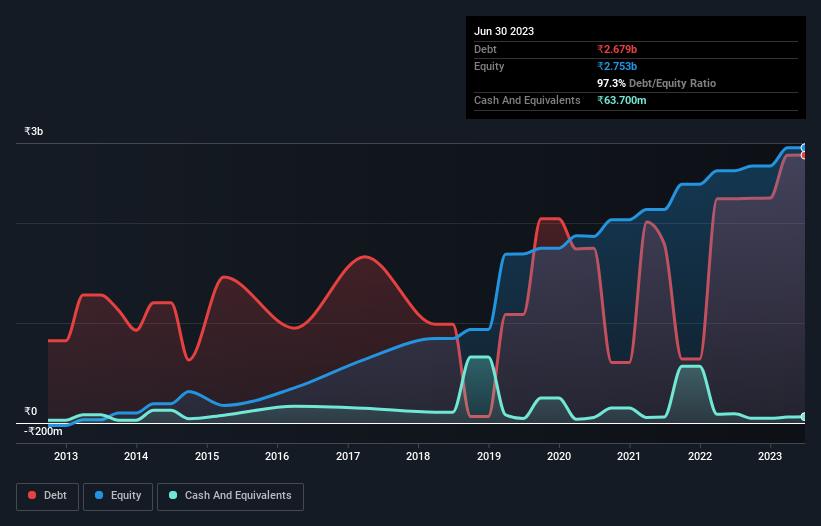Click the teal Cash legend dot
The image size is (821, 526).
[173, 495]
